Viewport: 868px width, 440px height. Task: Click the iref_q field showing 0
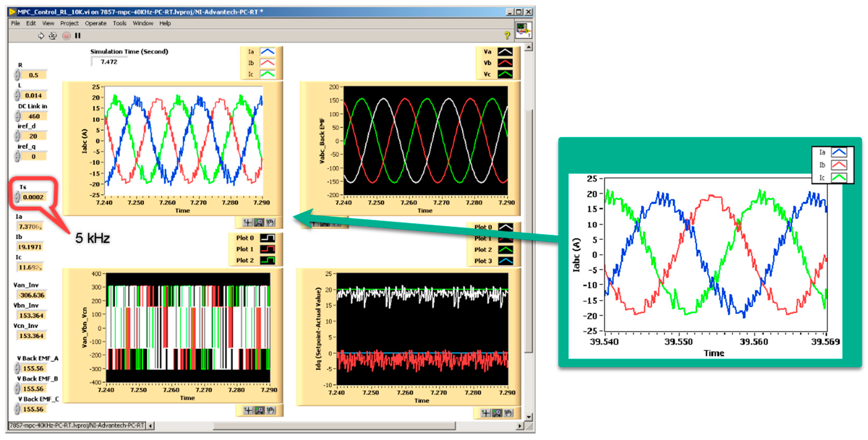(34, 156)
